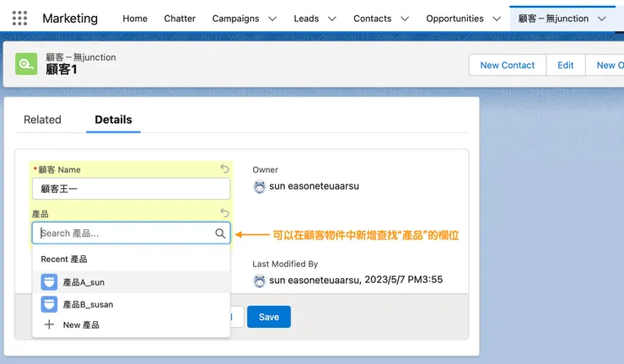This screenshot has width=624, height=364.
Task: Click the Recent 產品 heading
Action: [64, 259]
